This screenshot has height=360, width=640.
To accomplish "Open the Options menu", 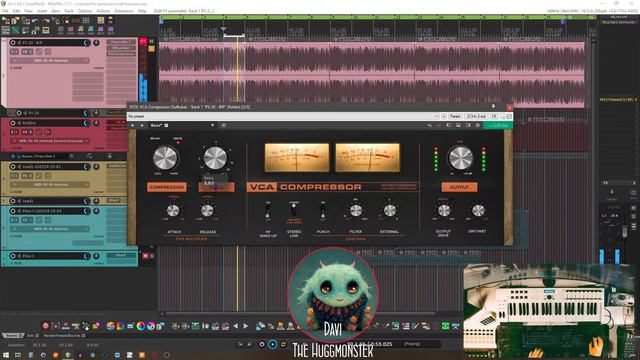I will pyautogui.click(x=84, y=11).
